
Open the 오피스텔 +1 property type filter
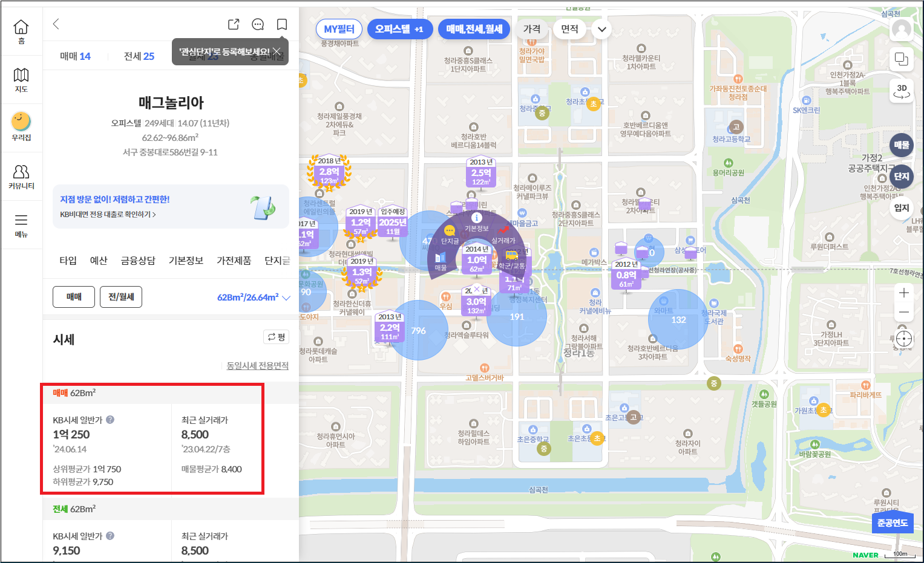(400, 29)
